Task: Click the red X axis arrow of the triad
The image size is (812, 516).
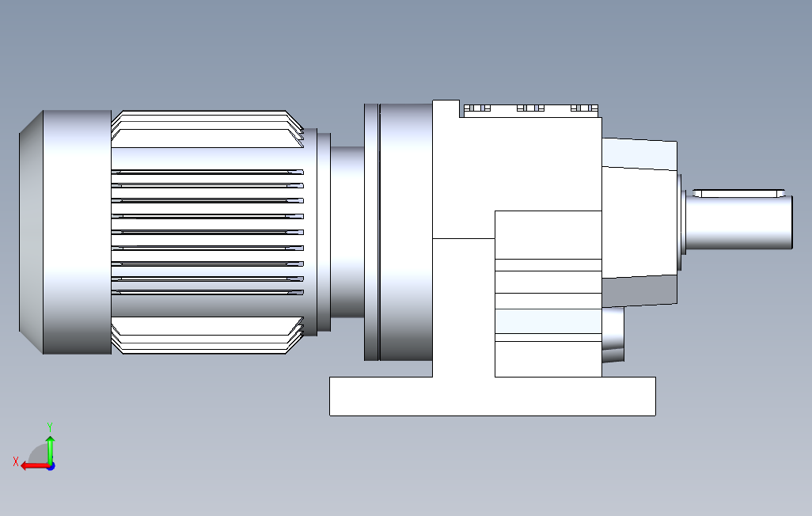Action: (35, 466)
